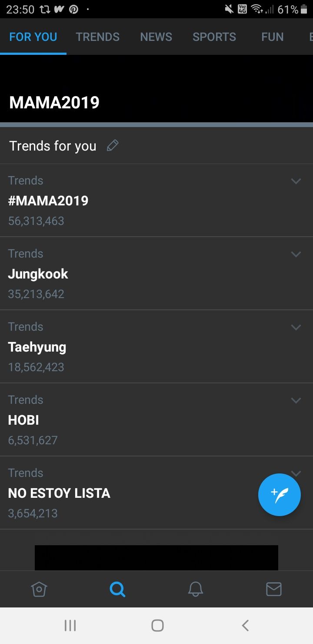The height and width of the screenshot is (644, 313).
Task: Select the FUN tab
Action: click(x=273, y=37)
